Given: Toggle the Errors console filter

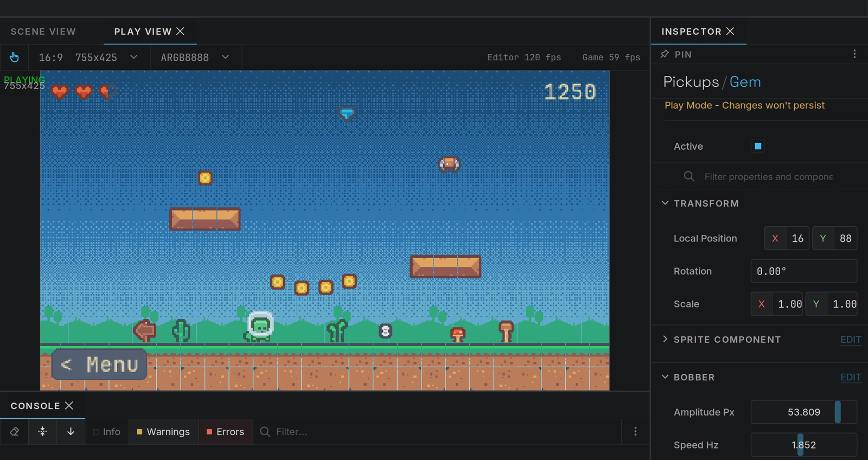Looking at the screenshot, I should pyautogui.click(x=225, y=432).
